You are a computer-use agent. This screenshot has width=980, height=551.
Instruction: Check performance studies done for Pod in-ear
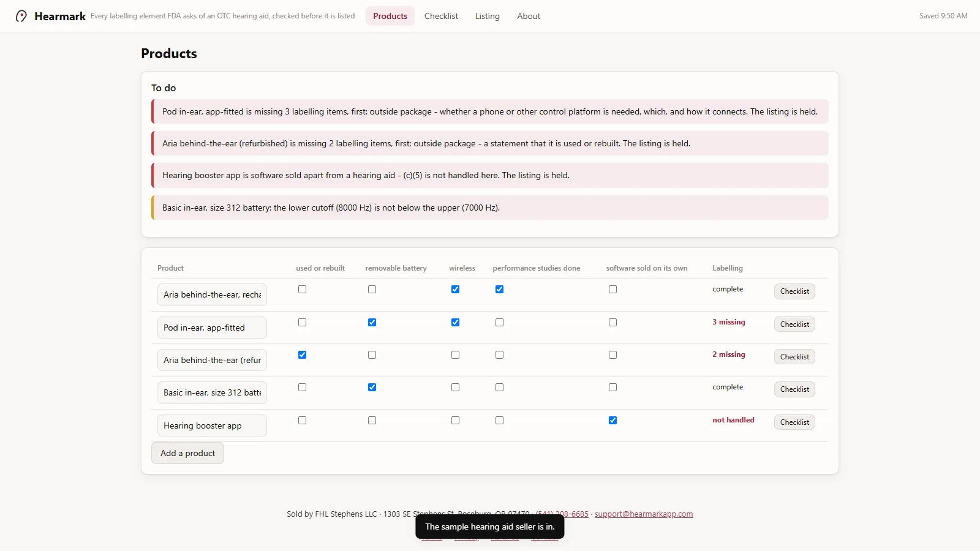point(499,323)
